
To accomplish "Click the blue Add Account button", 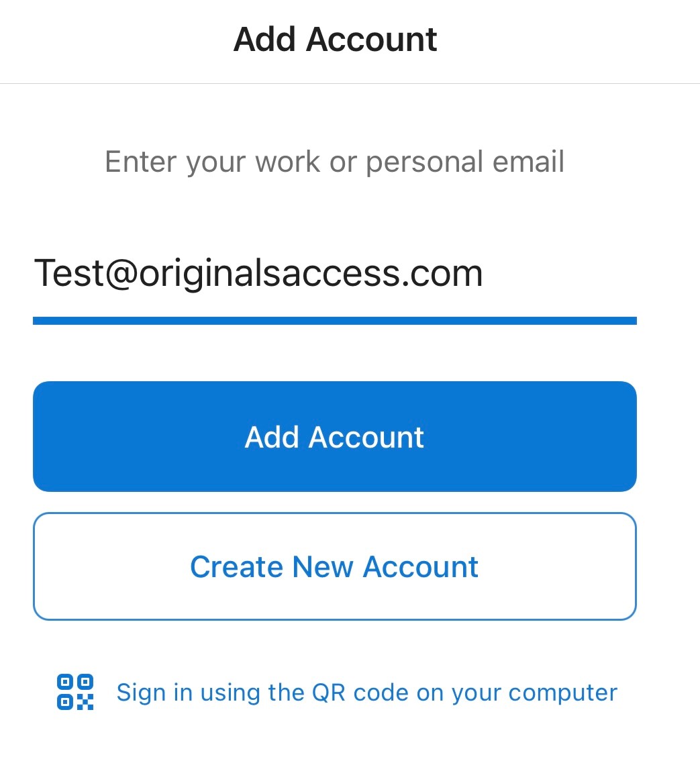I will 334,437.
